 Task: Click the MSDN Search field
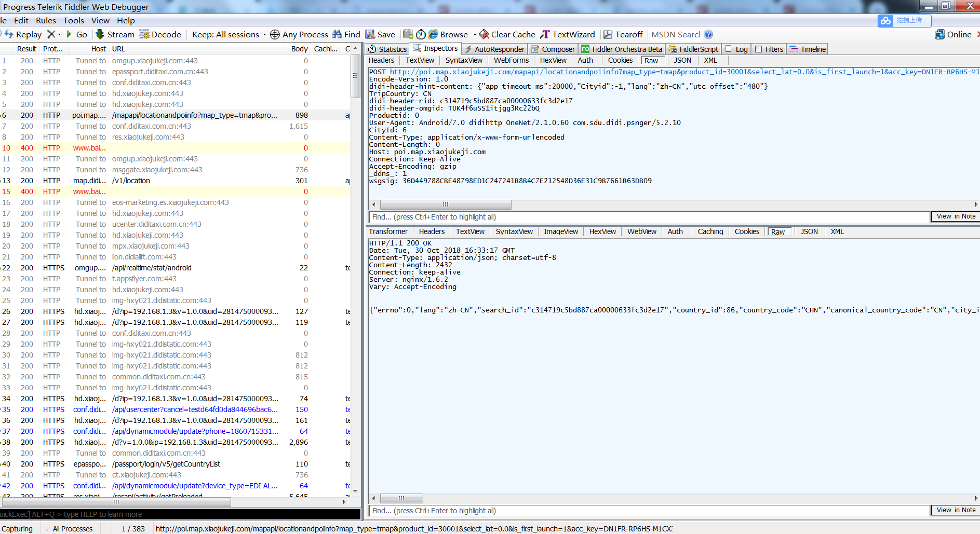click(676, 34)
